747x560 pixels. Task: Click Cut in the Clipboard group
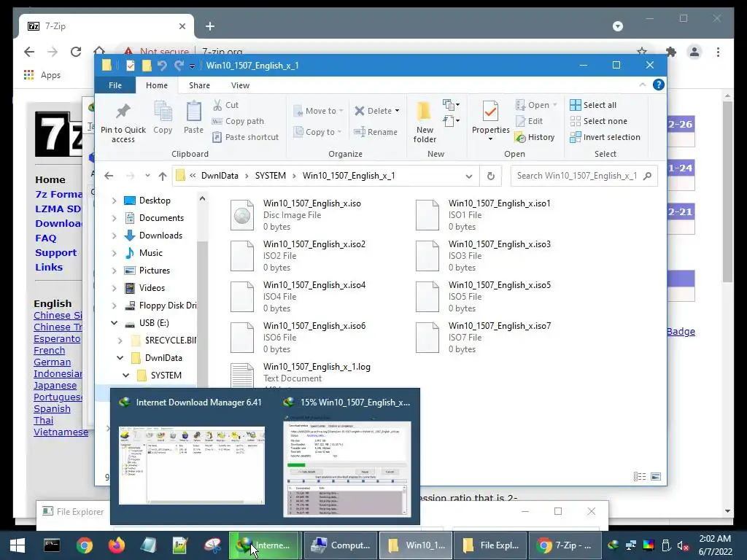point(226,105)
